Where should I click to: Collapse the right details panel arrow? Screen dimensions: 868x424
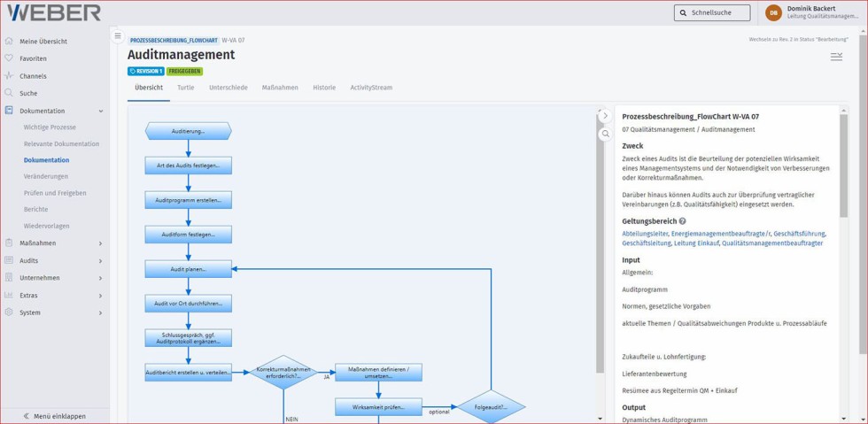coord(606,116)
